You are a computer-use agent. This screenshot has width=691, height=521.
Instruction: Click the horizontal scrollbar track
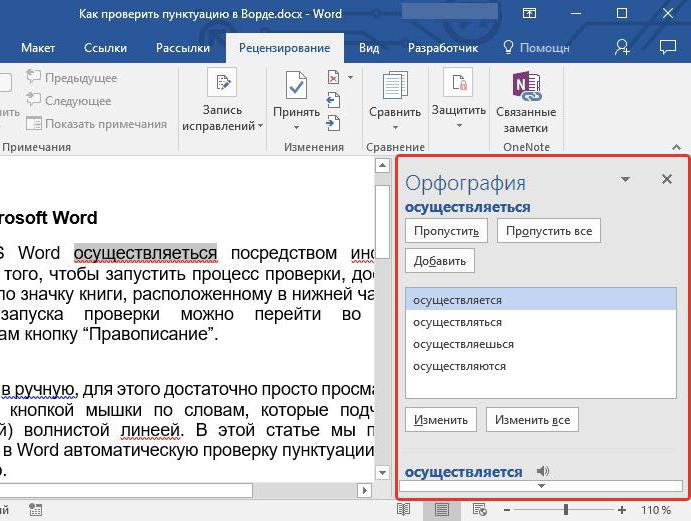[305, 490]
